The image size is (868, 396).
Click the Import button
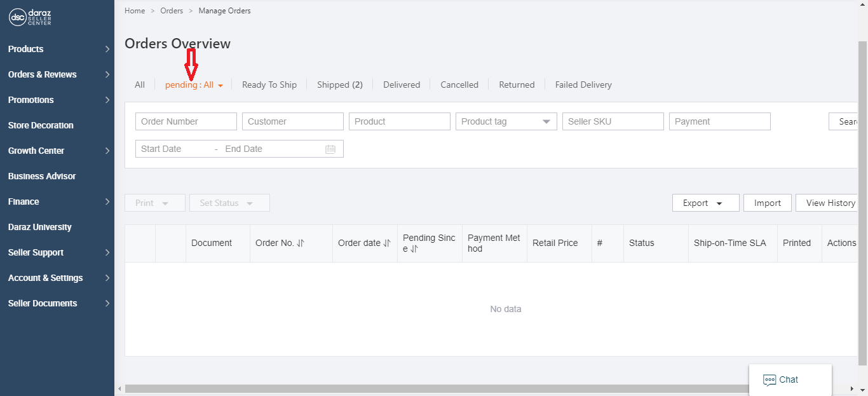(767, 202)
